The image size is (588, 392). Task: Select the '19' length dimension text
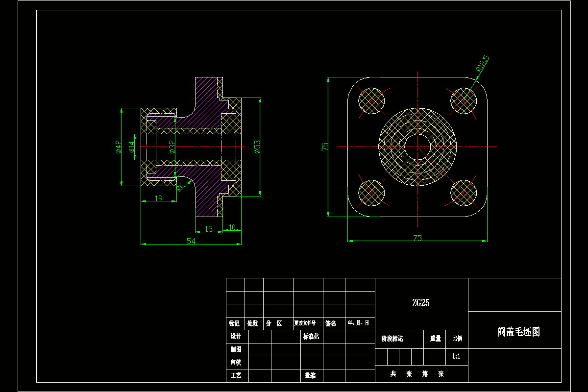click(x=159, y=198)
